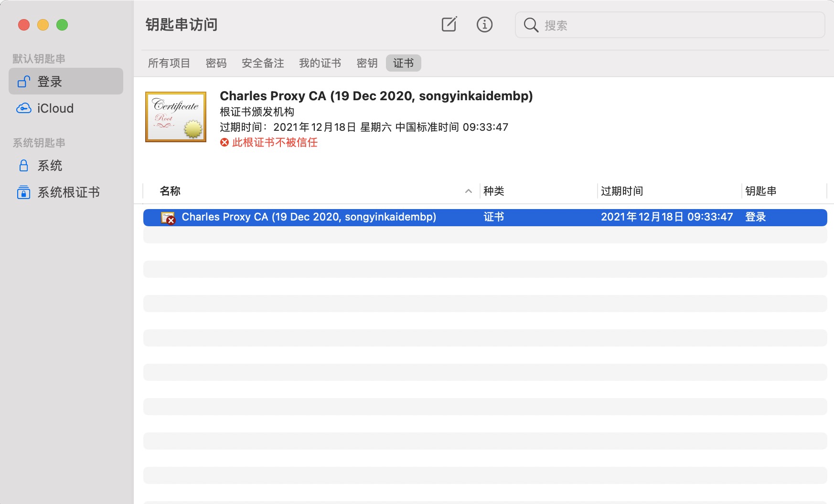Click the 2021年12月18日 09:33:47 expiry cell
This screenshot has height=504, width=834.
point(667,217)
